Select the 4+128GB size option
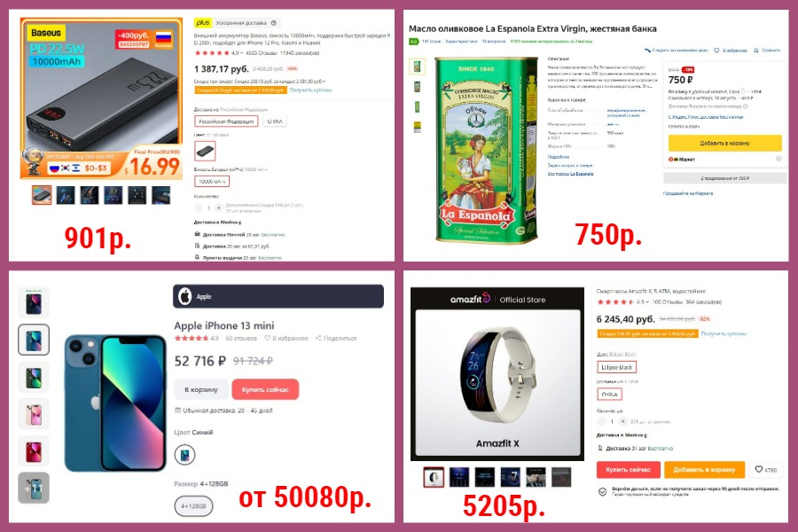This screenshot has height=532, width=798. [x=193, y=506]
